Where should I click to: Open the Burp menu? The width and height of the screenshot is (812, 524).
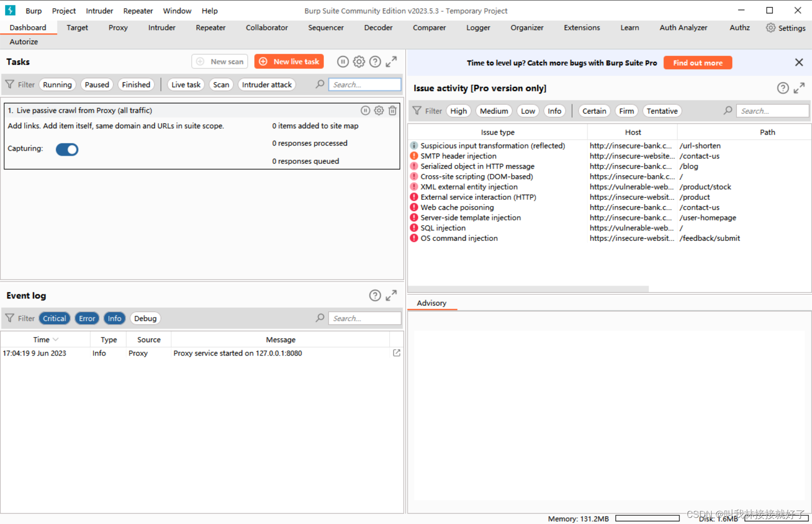tap(34, 11)
